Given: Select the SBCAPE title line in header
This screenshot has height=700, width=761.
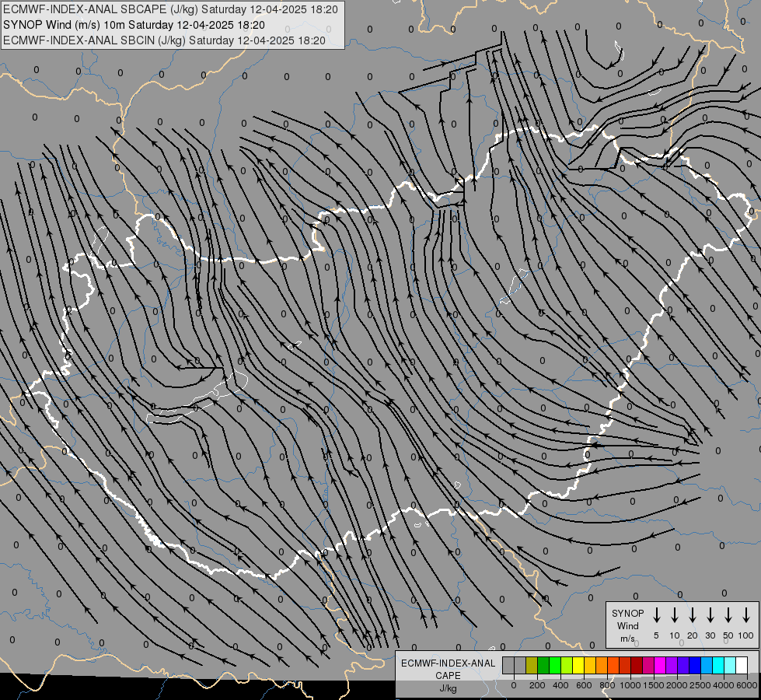Looking at the screenshot, I should 170,9.
